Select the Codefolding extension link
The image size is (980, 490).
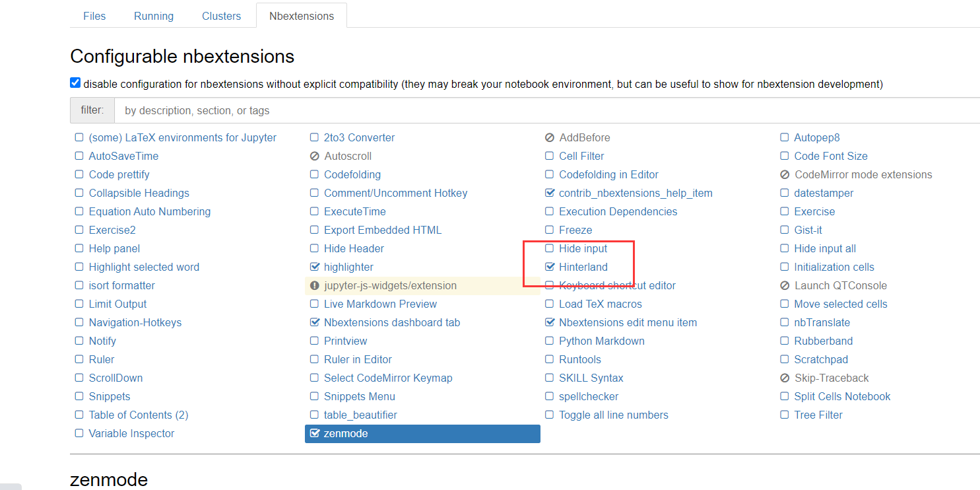352,175
